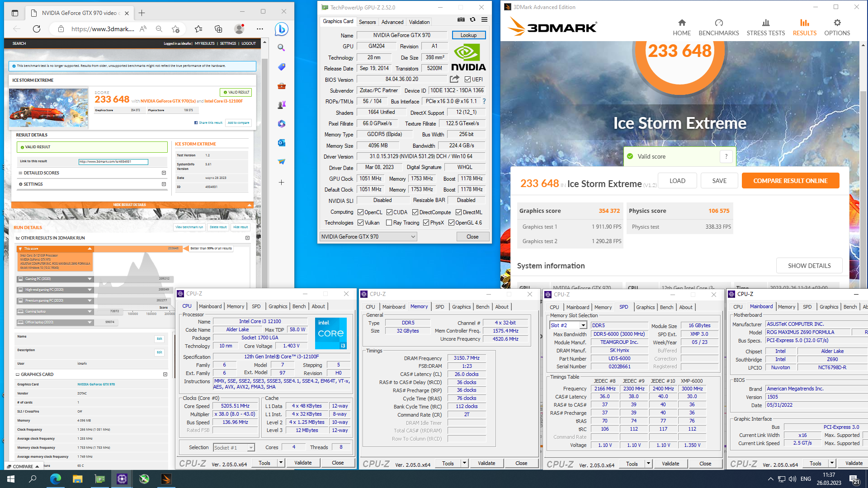Toggle PhysX checkbox in GPU-Z
The width and height of the screenshot is (868, 488).
pos(426,223)
